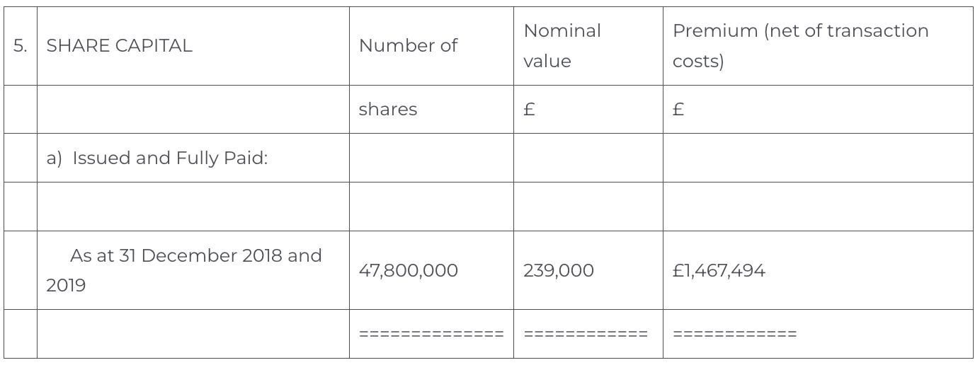Select the "a) Issued and Fully Paid:" row label

click(x=157, y=158)
